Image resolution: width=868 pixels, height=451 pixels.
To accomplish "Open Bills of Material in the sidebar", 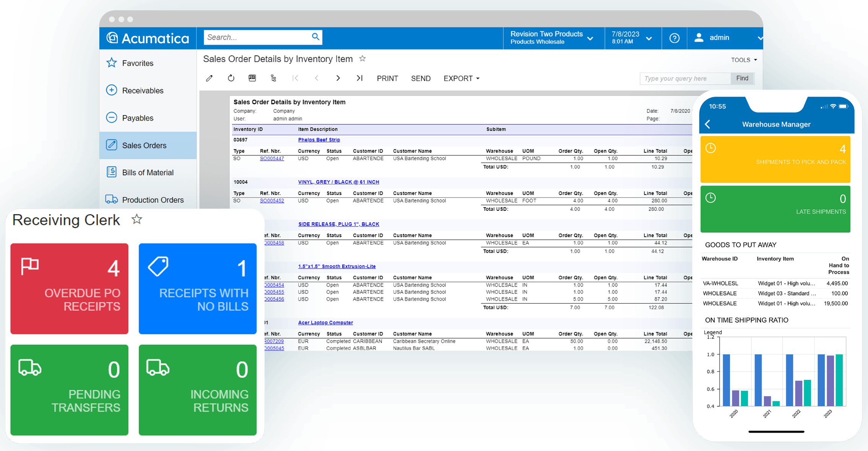I will 148,173.
